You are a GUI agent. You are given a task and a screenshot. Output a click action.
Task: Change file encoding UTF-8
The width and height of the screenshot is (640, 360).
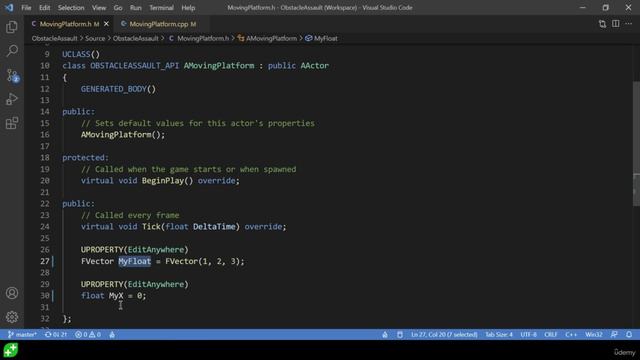pos(529,335)
